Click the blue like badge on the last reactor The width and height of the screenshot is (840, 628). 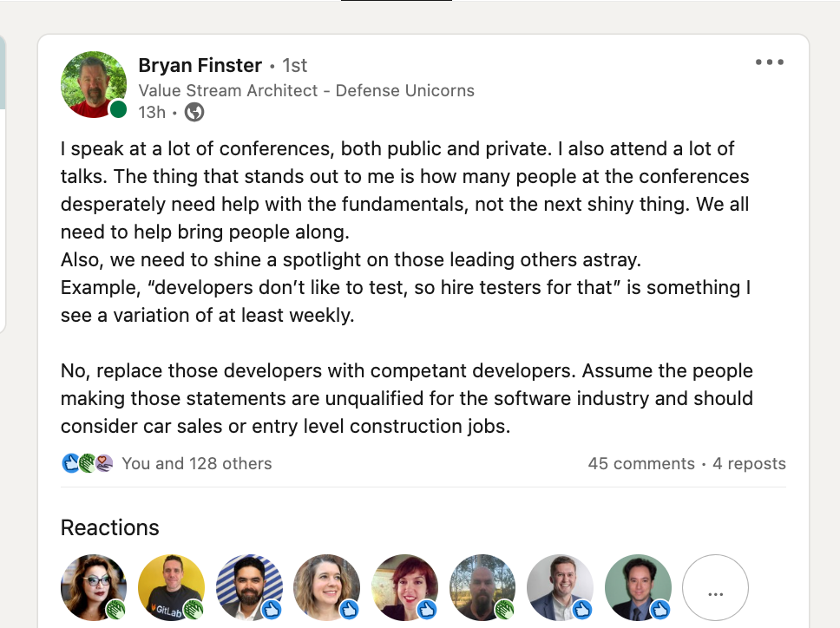point(661,611)
